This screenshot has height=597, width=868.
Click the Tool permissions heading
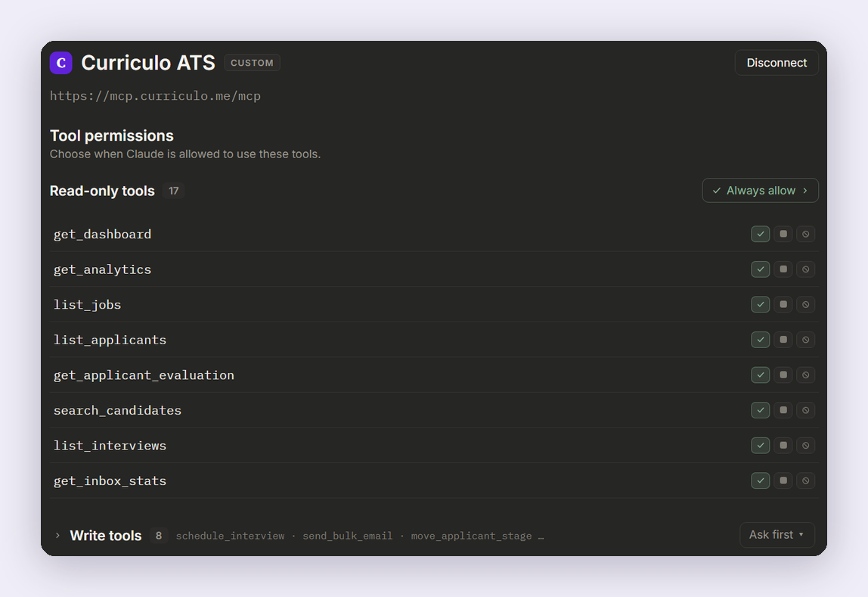click(112, 135)
